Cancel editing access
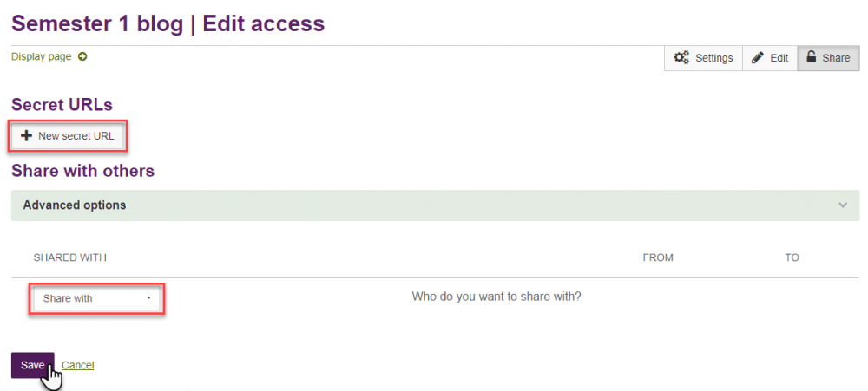This screenshot has width=868, height=391. [77, 365]
